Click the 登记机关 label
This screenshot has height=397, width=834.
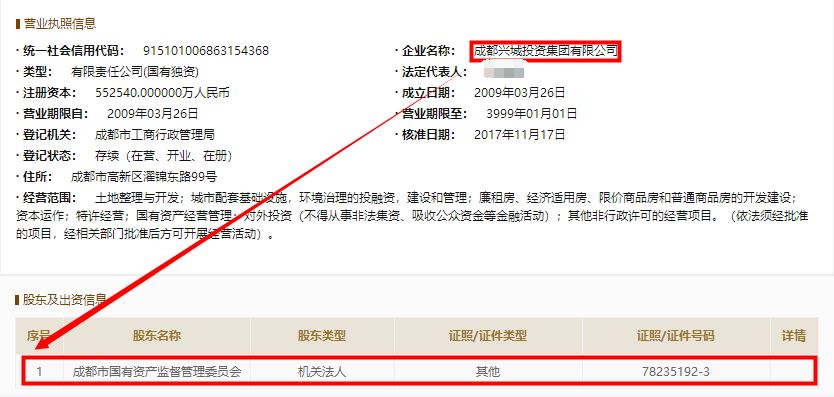(50, 135)
